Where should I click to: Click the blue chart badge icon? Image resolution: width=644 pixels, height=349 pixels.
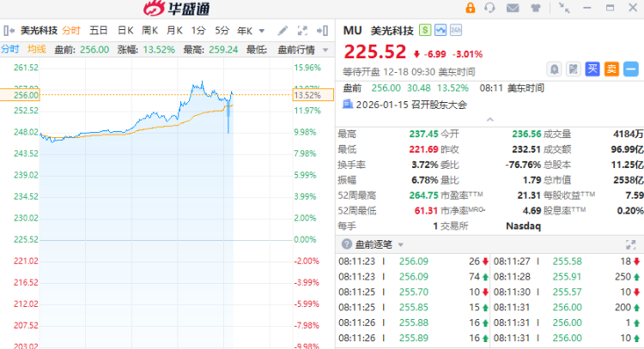440,30
